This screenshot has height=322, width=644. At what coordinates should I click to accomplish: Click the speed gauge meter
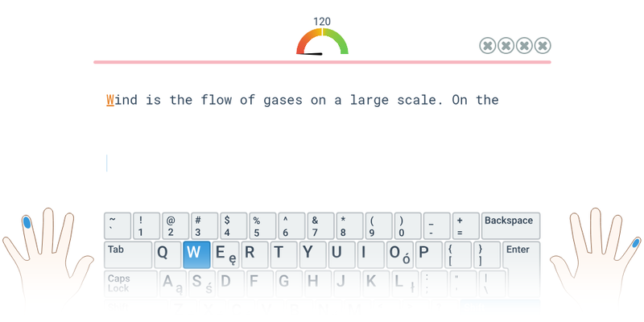click(x=322, y=43)
